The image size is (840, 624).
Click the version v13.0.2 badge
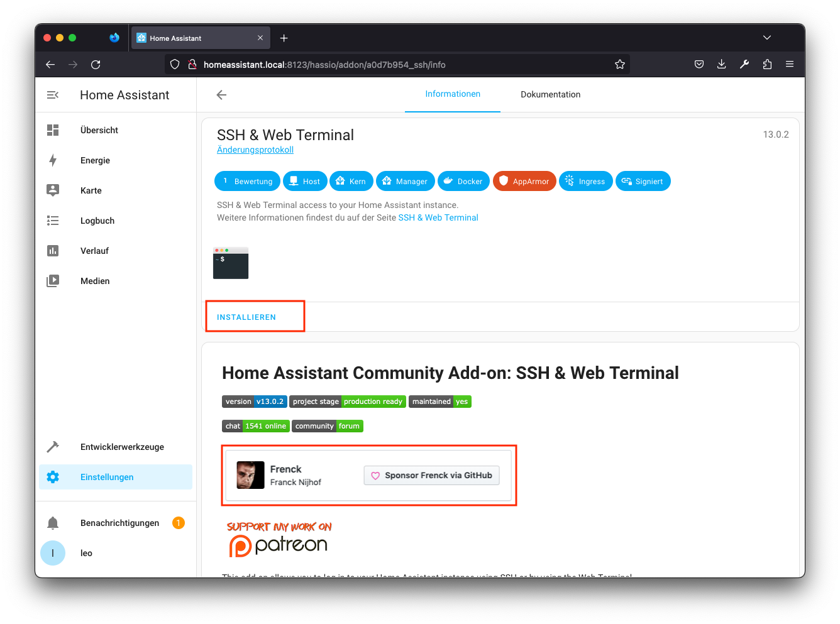tap(255, 402)
